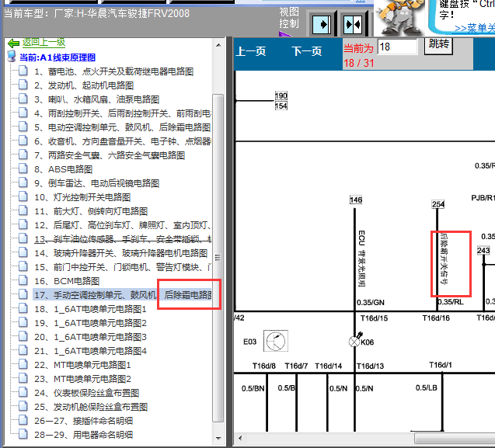Image resolution: width=495 pixels, height=448 pixels.
Task: Open item 24 dashboard fuse box layout
Action: (x=87, y=393)
